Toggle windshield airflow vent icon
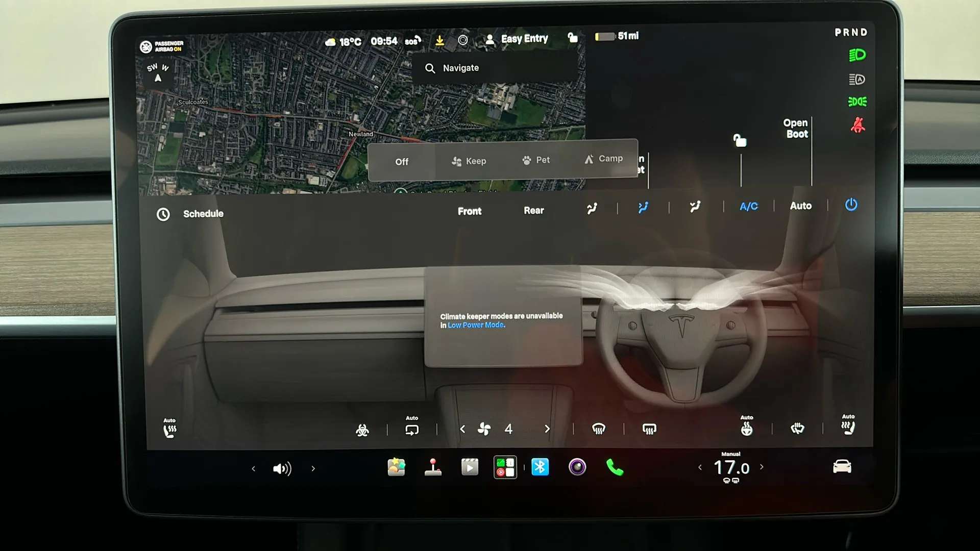The width and height of the screenshot is (980, 551). [x=592, y=208]
